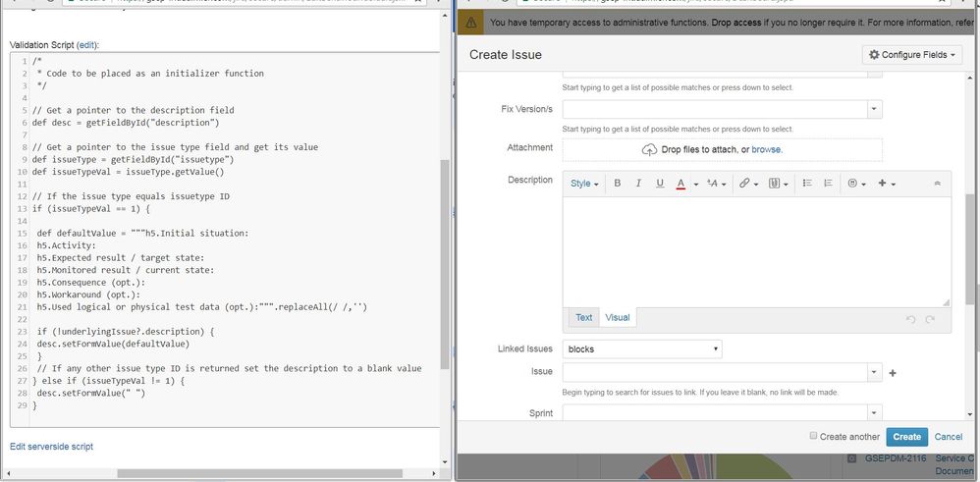Screen dimensions: 980x482
Task: Click the Create Issue dialog title
Action: click(x=506, y=55)
